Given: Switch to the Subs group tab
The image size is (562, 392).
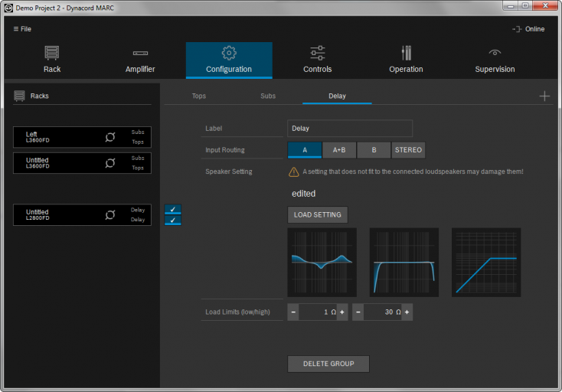Looking at the screenshot, I should pyautogui.click(x=268, y=96).
